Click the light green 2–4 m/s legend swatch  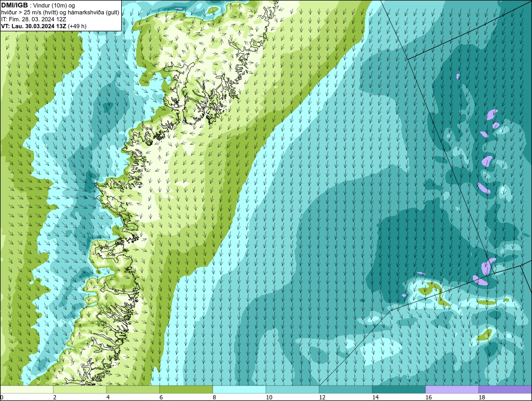(x=80, y=389)
